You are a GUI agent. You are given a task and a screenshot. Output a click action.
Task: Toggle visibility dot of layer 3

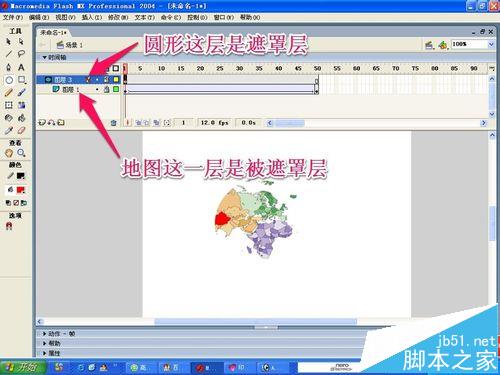pos(97,80)
